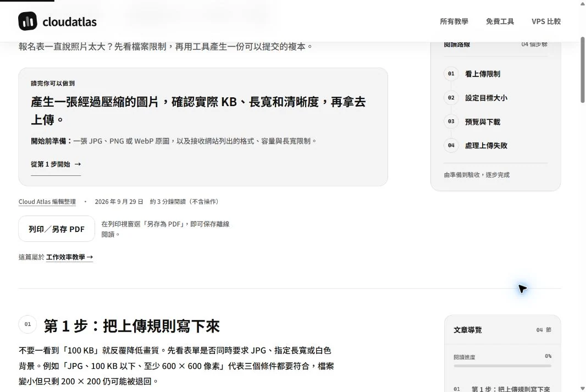Screen dimensions: 586x392
Task: Click the 由準備到驗收，逐步完成 caption
Action: [x=477, y=175]
